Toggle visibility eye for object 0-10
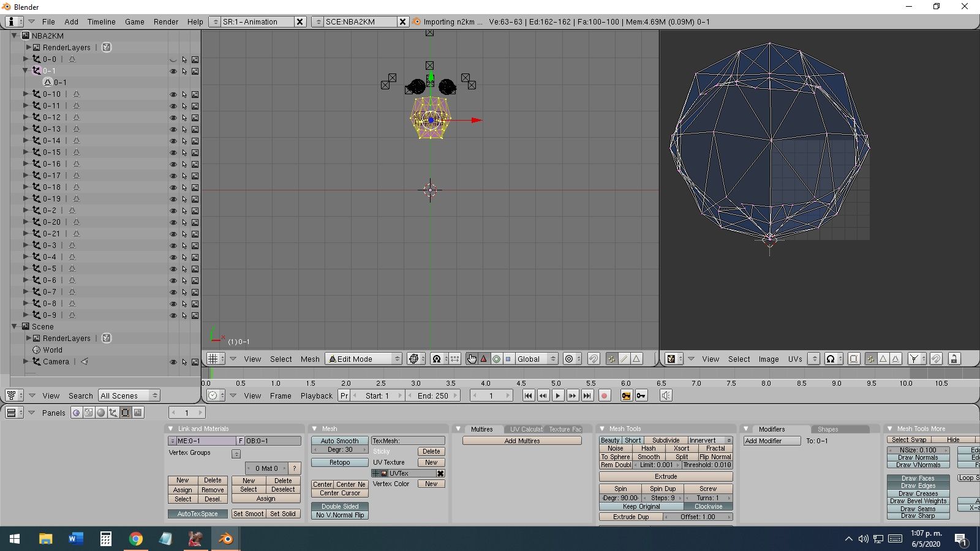 point(173,94)
